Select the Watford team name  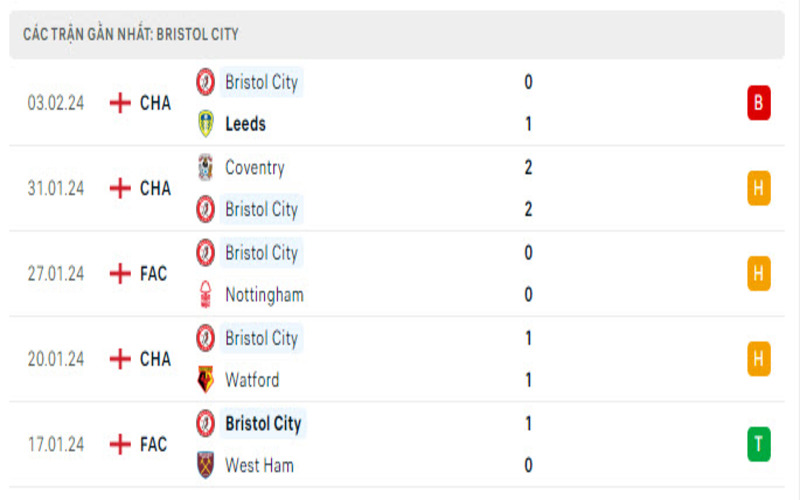coord(253,380)
